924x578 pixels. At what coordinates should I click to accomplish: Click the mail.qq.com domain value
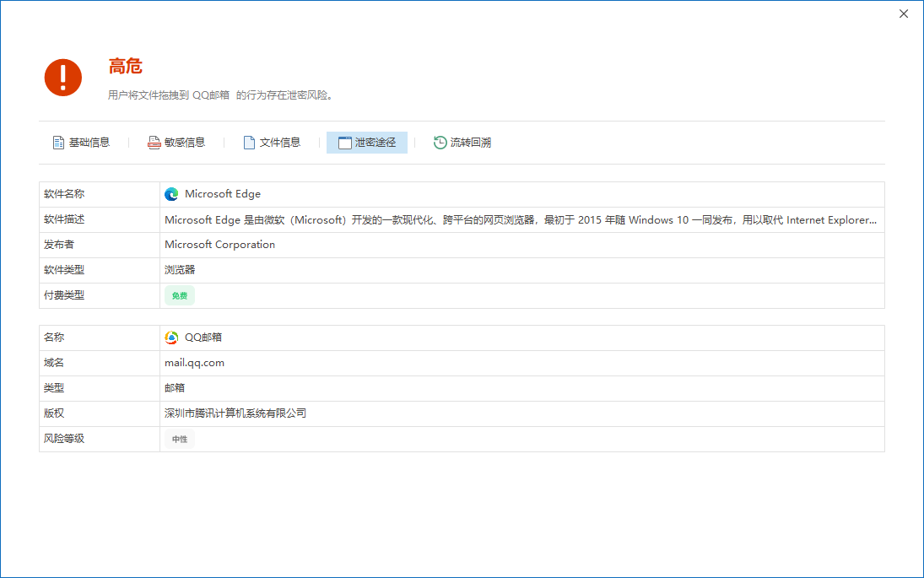(194, 363)
